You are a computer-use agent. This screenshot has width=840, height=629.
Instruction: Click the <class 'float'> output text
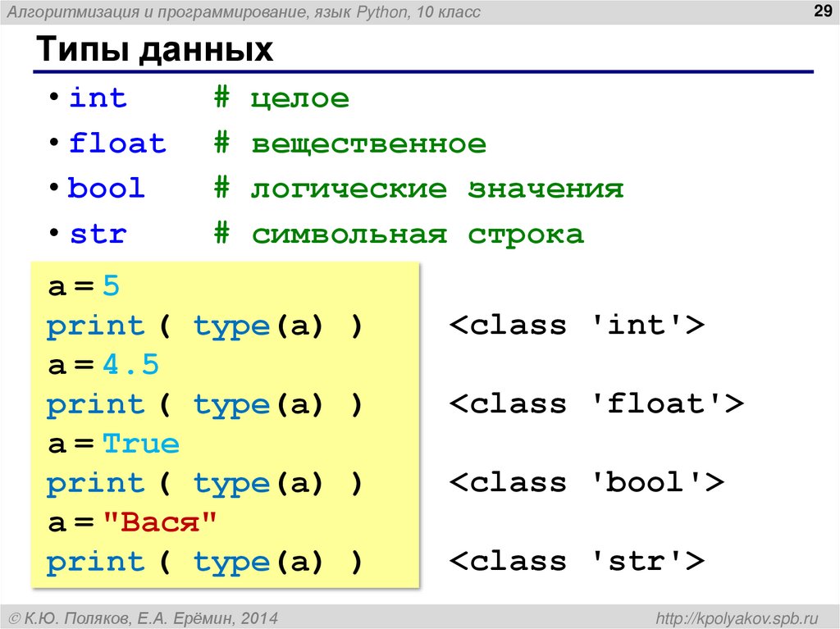coord(596,403)
